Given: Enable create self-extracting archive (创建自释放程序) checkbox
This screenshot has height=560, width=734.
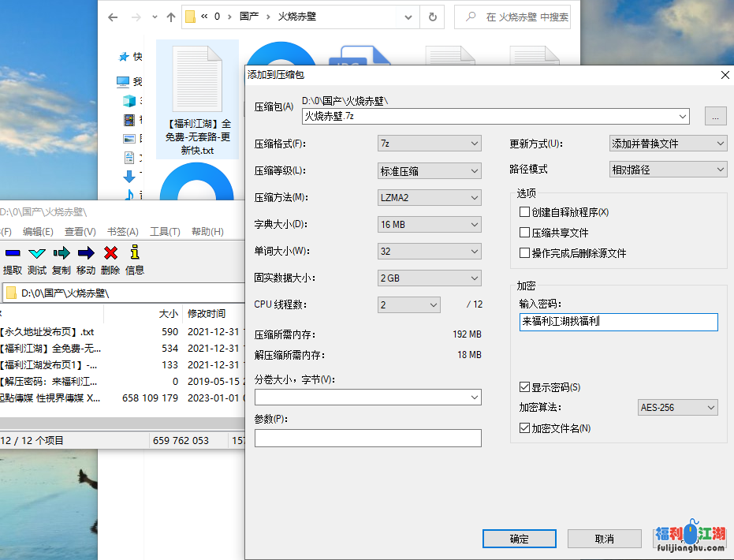Looking at the screenshot, I should [x=525, y=212].
